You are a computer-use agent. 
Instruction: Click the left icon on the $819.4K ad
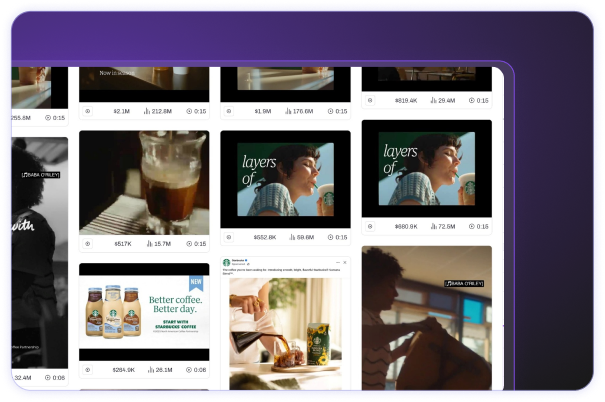pyautogui.click(x=369, y=100)
